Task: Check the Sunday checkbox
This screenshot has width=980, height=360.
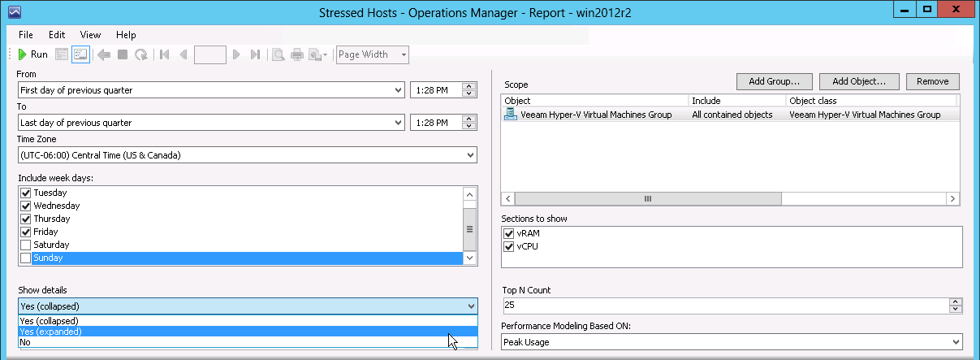Action: click(x=26, y=258)
